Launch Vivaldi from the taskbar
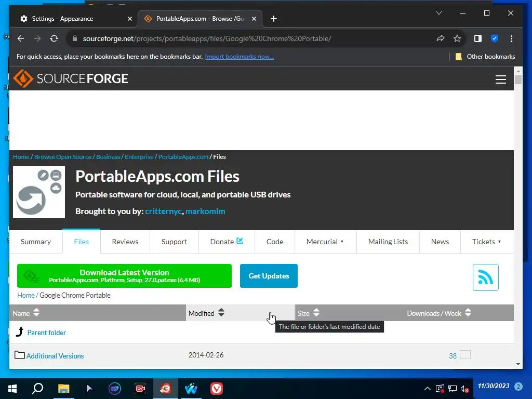532x399 pixels. (217, 389)
